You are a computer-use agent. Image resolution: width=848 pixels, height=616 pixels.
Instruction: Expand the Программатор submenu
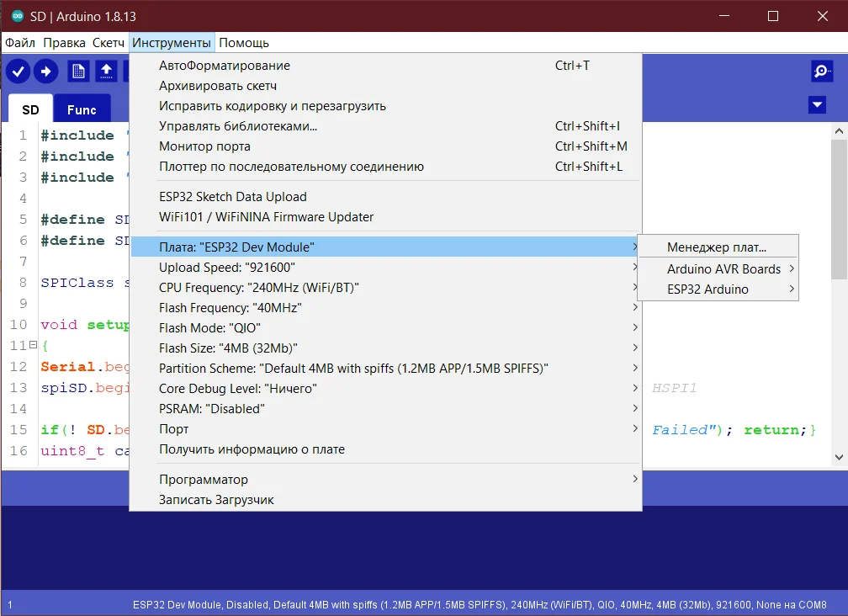(x=386, y=480)
